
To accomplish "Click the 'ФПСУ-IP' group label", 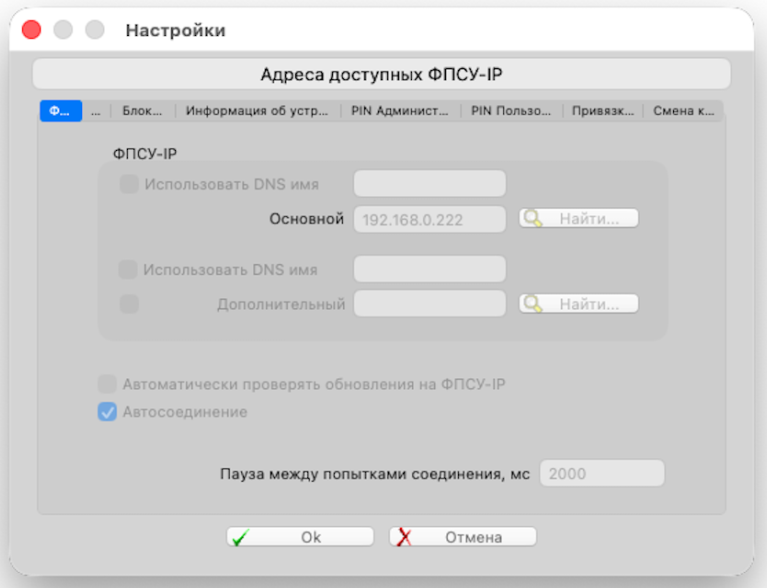I will coord(145,154).
